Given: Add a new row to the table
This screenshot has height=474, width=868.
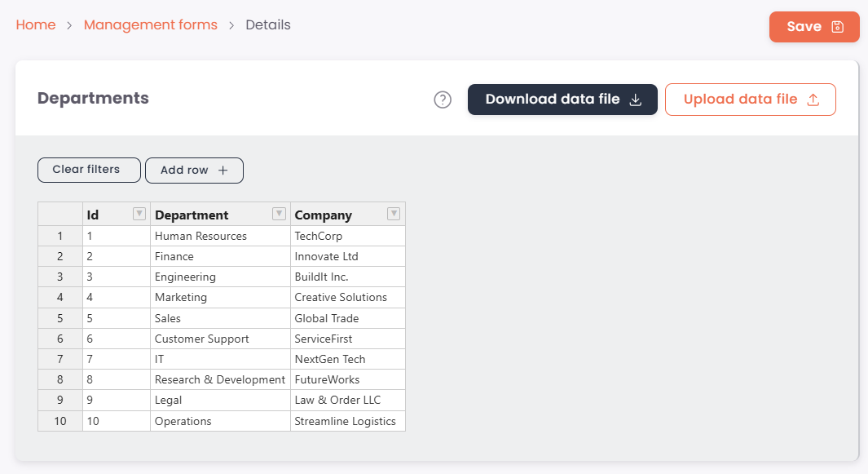Looking at the screenshot, I should pos(194,171).
